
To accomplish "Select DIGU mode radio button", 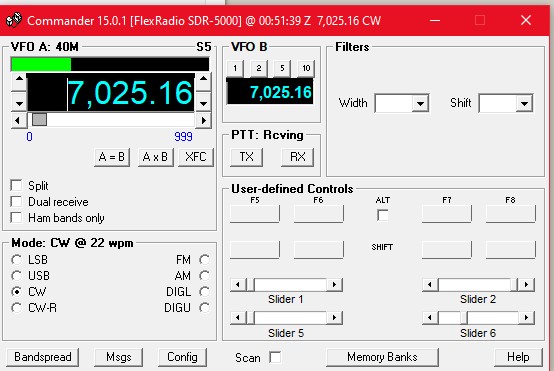I will coord(204,308).
